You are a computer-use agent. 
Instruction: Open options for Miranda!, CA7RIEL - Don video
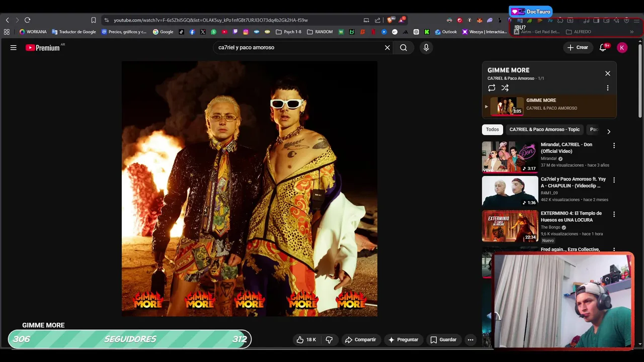point(614,145)
